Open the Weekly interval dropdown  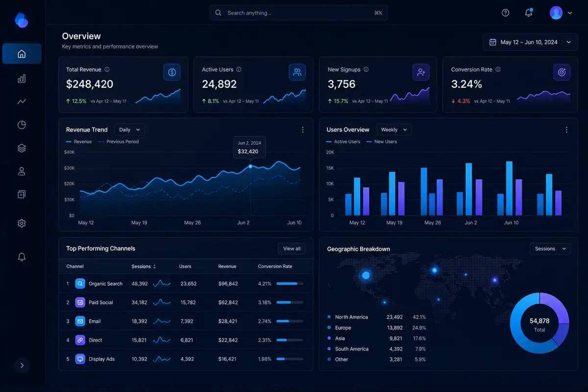pos(394,130)
